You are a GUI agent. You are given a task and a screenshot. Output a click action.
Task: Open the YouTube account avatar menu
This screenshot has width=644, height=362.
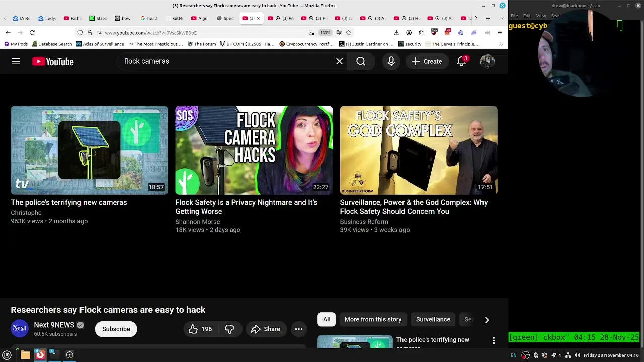click(487, 61)
